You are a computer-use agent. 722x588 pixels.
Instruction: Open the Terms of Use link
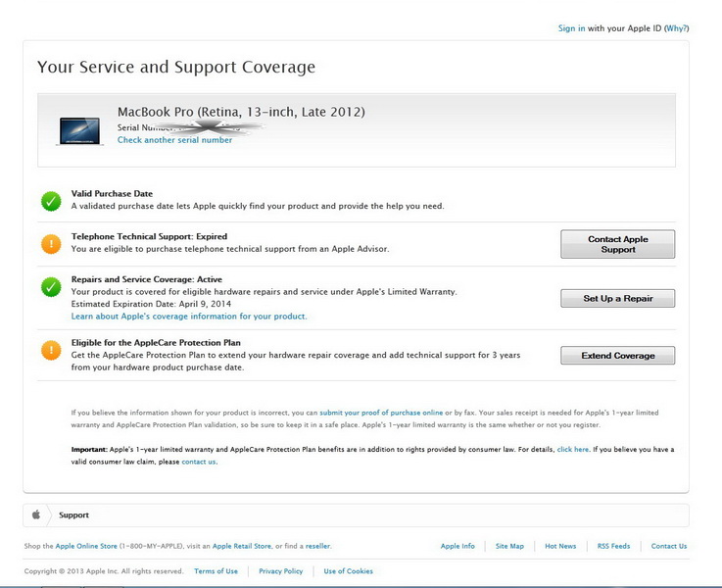coord(216,571)
